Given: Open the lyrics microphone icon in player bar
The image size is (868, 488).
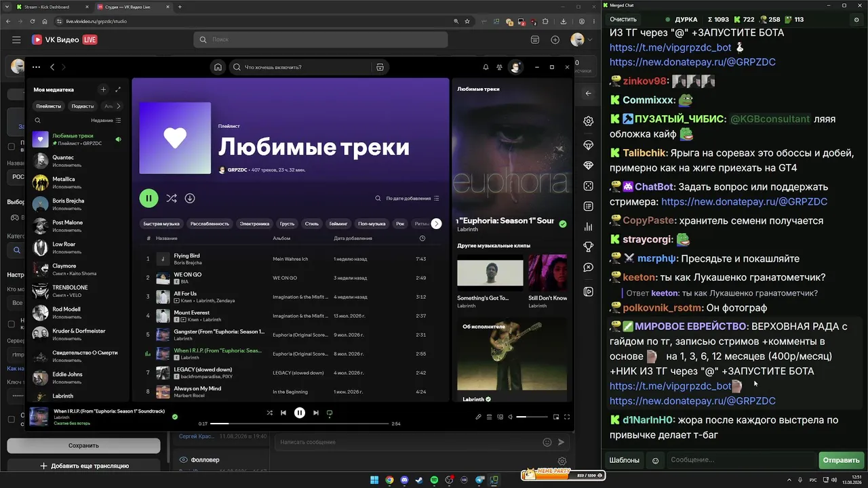Looking at the screenshot, I should click(x=478, y=417).
